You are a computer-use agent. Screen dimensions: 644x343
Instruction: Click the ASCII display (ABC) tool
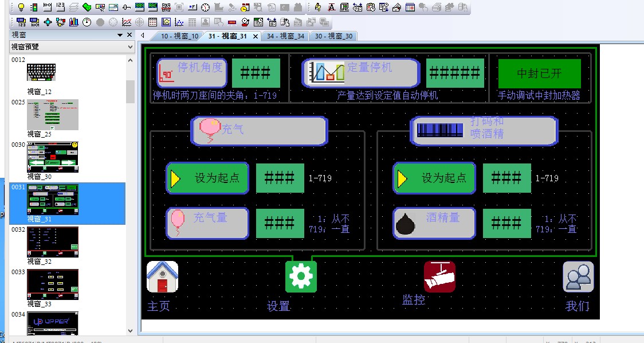(153, 7)
